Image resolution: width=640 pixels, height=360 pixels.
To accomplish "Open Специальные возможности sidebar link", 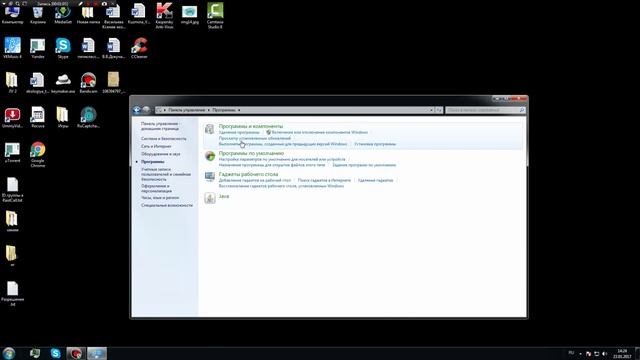I will click(167, 205).
